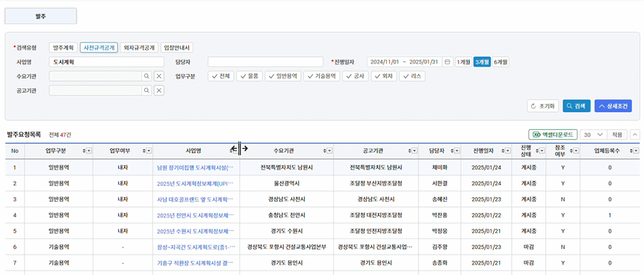This screenshot has height=275, width=644.
Task: Clear 수요기관 field with X icon
Action: click(159, 76)
